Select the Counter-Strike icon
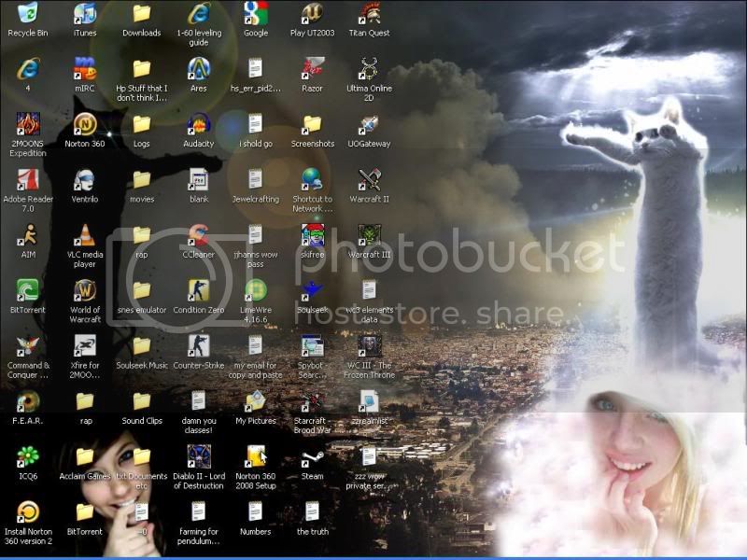Screen dimensions: 747x560 pos(198,345)
